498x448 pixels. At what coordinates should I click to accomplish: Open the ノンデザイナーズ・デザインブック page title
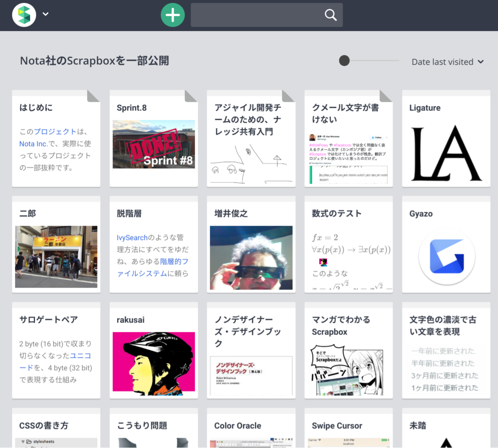click(x=248, y=332)
